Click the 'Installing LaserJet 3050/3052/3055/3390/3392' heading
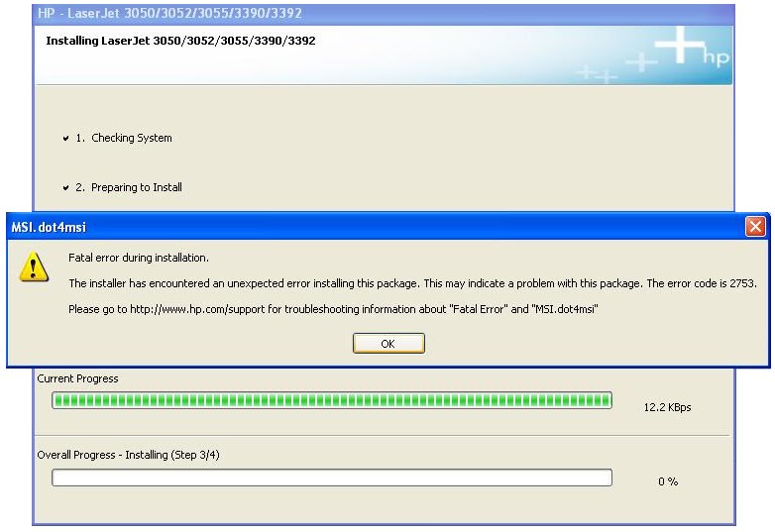This screenshot has height=532, width=775. point(180,41)
